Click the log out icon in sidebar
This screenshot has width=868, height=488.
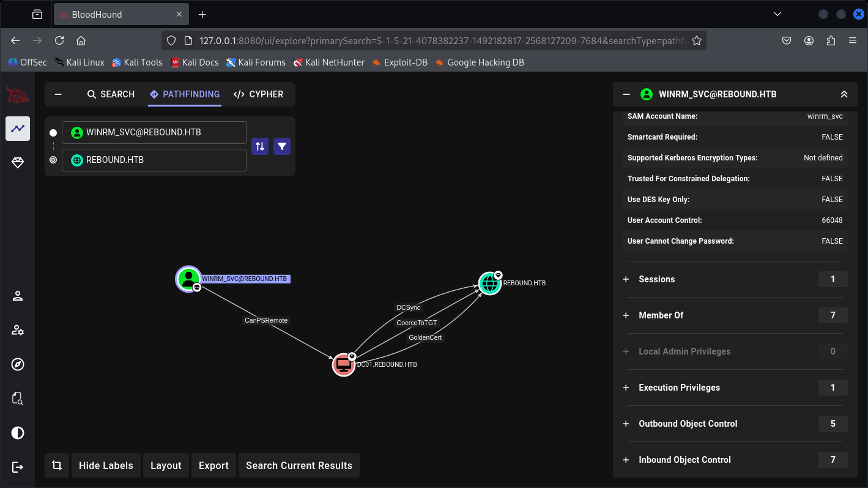pos(18,467)
